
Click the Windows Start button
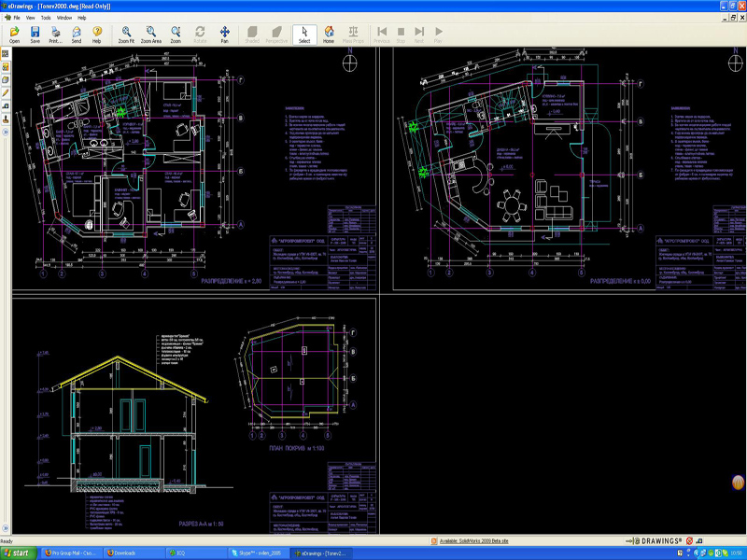click(17, 553)
